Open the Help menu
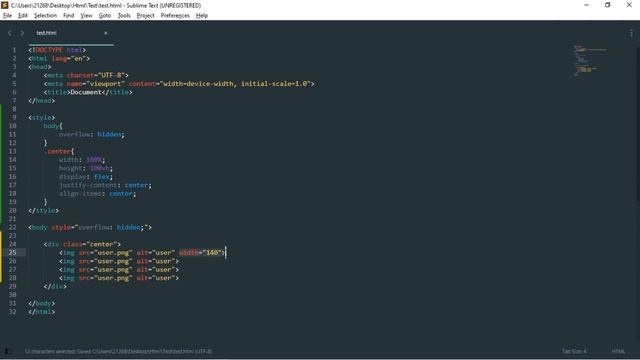Screen dimensions: 640x360 [x=202, y=16]
